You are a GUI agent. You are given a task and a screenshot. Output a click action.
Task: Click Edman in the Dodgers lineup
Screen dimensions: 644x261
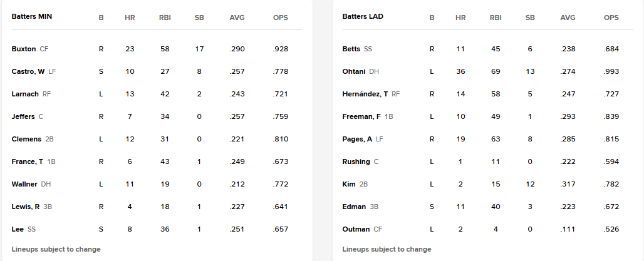tap(353, 207)
